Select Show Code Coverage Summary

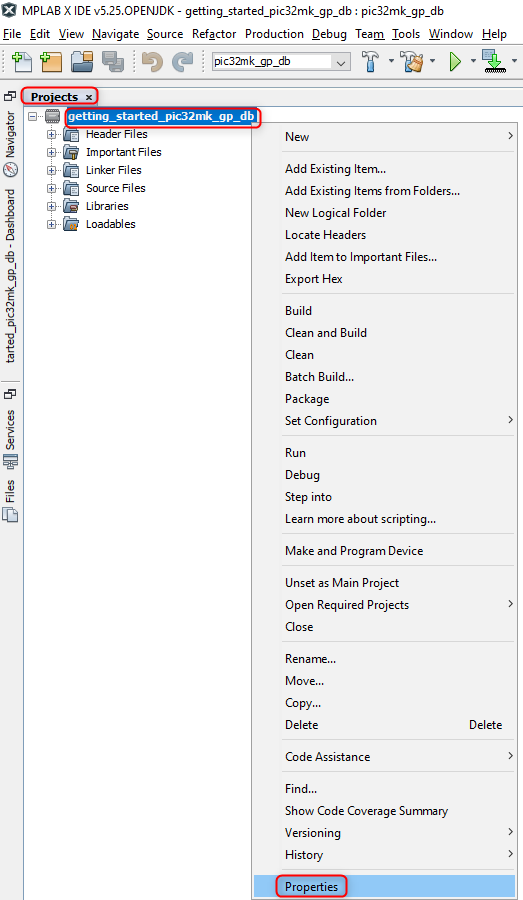tap(384, 811)
